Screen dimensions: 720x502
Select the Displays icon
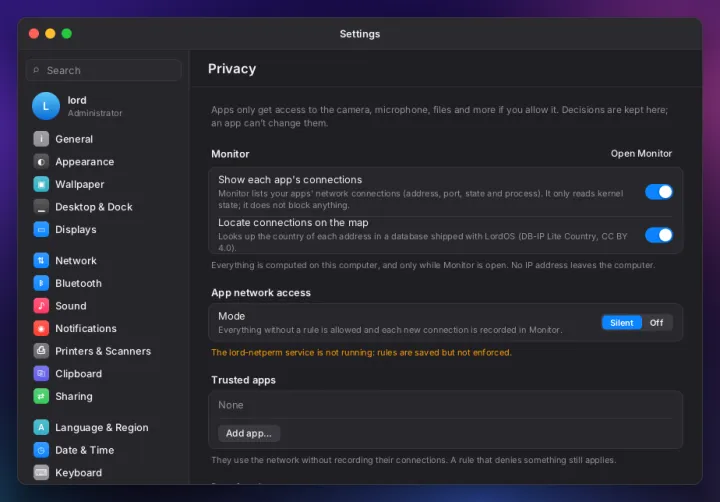[x=41, y=229]
